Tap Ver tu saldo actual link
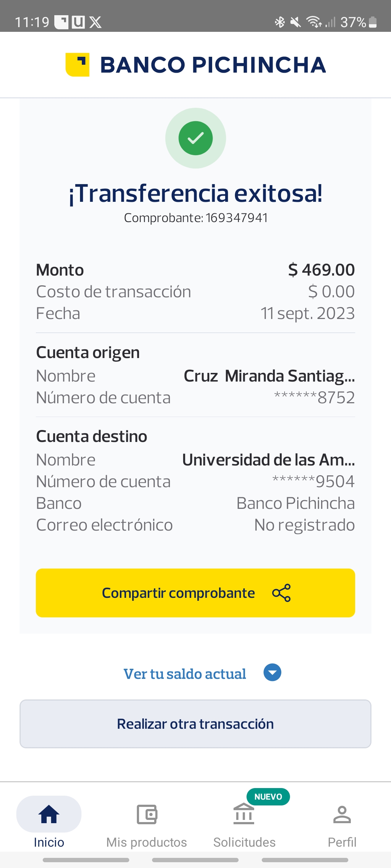The image size is (391, 868). point(185,674)
